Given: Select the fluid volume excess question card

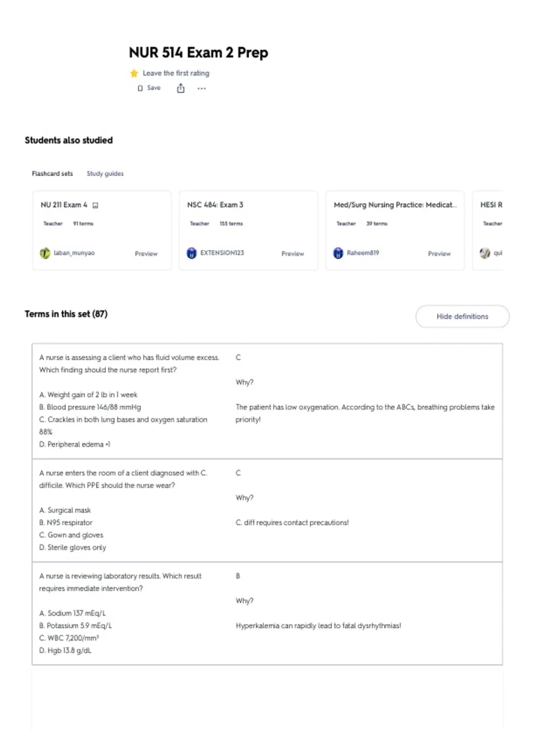Looking at the screenshot, I should (x=267, y=401).
